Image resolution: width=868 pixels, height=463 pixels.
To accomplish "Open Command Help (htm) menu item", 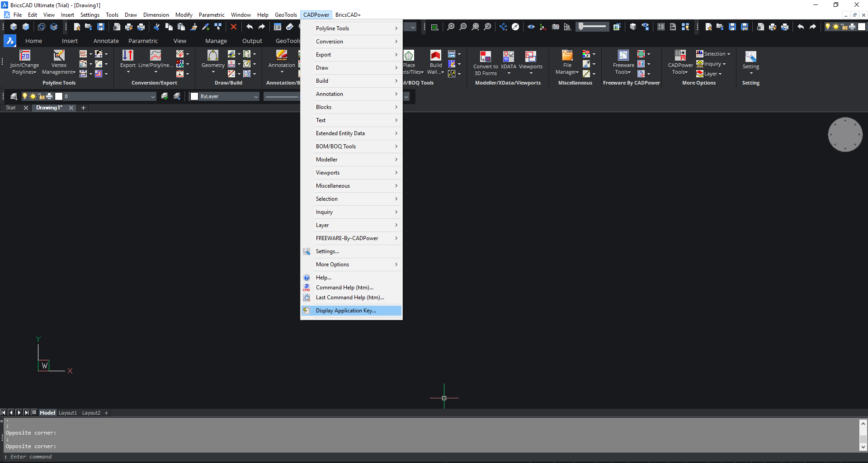I will click(x=351, y=288).
